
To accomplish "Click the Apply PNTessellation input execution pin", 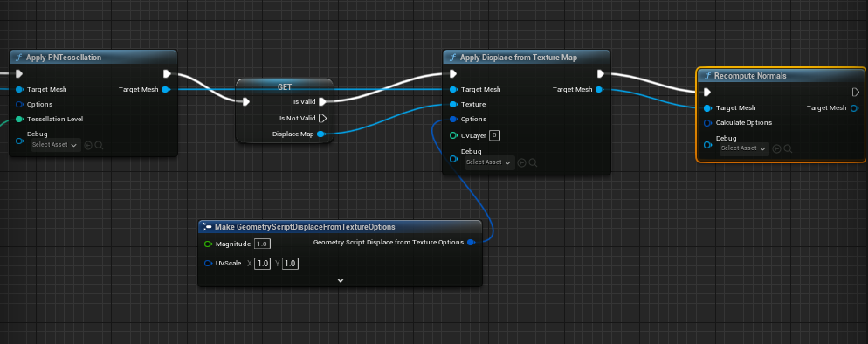I will pyautogui.click(x=19, y=74).
